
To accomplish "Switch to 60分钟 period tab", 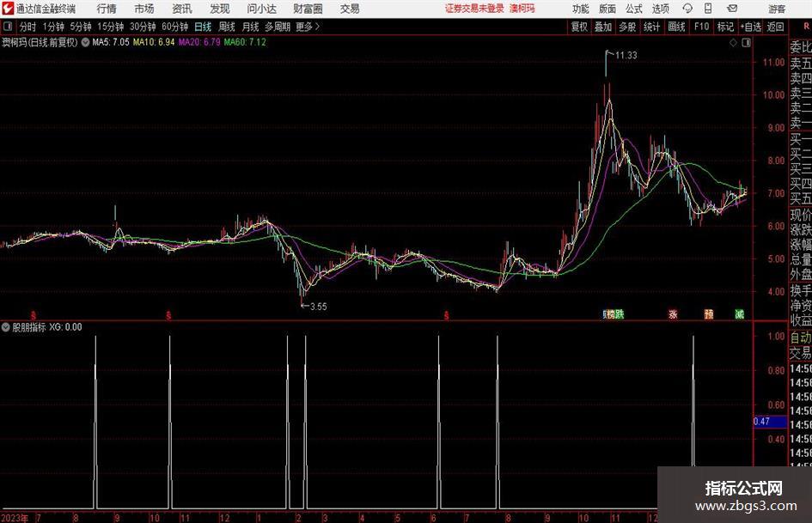I will (174, 27).
